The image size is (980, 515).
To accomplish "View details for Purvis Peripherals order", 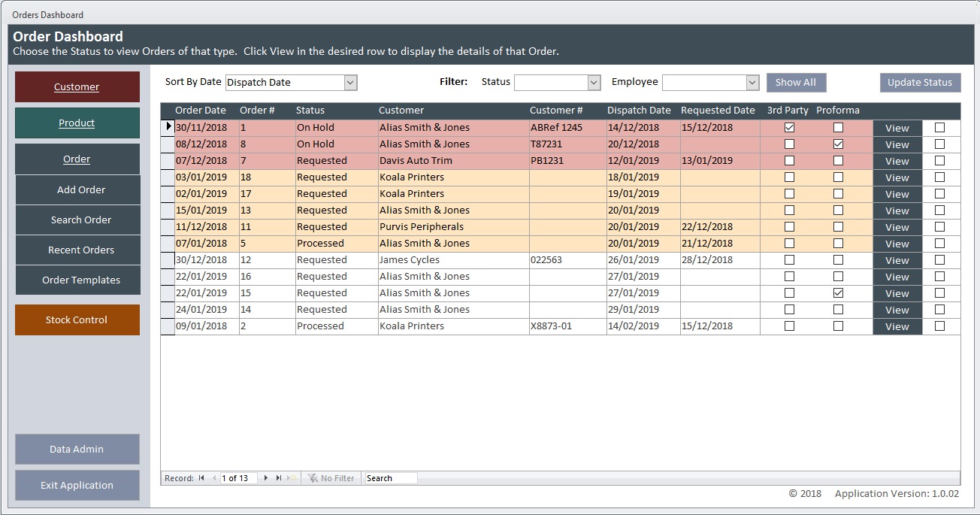I will pyautogui.click(x=897, y=226).
